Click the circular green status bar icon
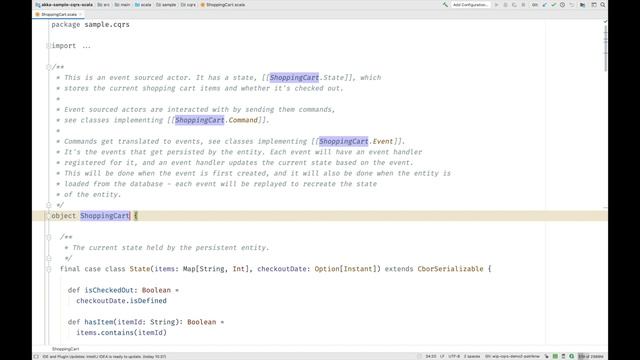Screen dimensions: 640x360 [571, 356]
